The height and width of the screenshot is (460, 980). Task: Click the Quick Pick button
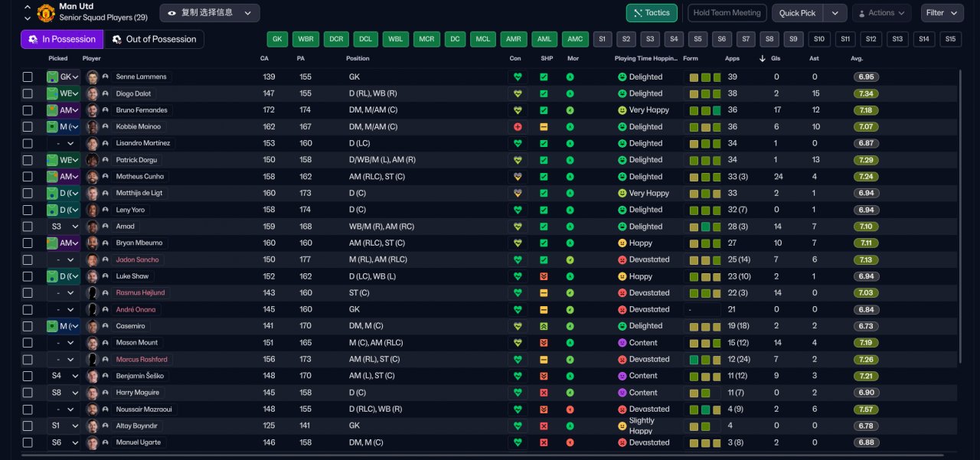(x=798, y=13)
